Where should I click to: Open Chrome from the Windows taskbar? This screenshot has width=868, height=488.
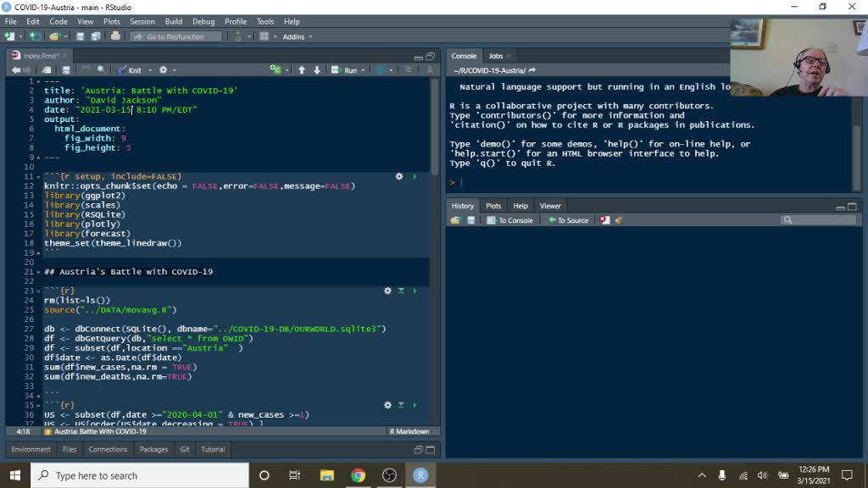click(358, 475)
